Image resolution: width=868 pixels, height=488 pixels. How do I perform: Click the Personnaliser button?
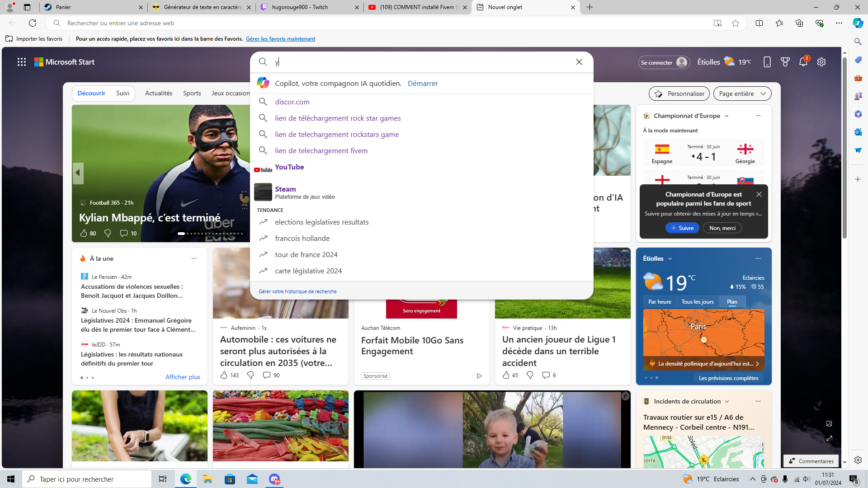(679, 94)
